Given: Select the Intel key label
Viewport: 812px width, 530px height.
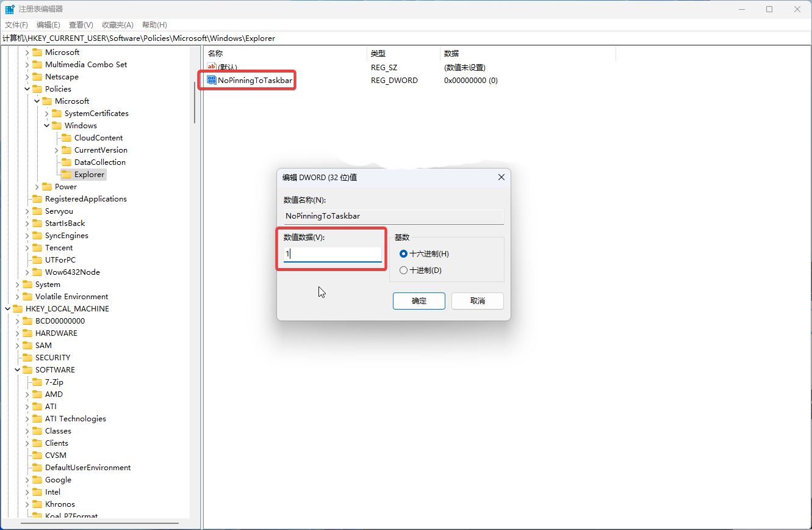Looking at the screenshot, I should [x=52, y=492].
